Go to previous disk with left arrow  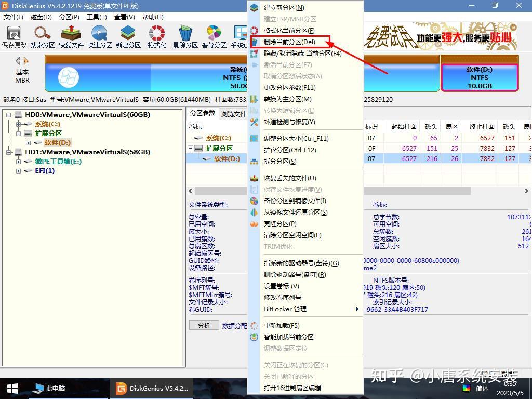tap(18, 61)
